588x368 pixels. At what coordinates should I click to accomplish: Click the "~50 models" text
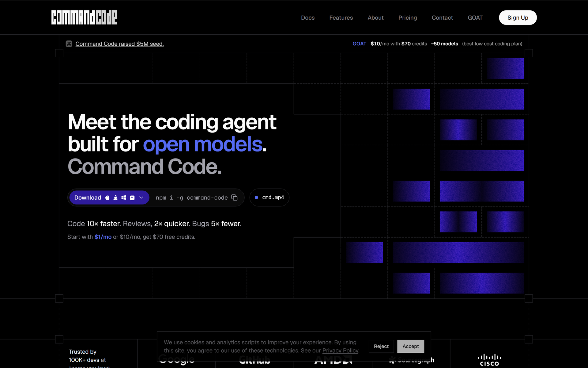click(444, 44)
